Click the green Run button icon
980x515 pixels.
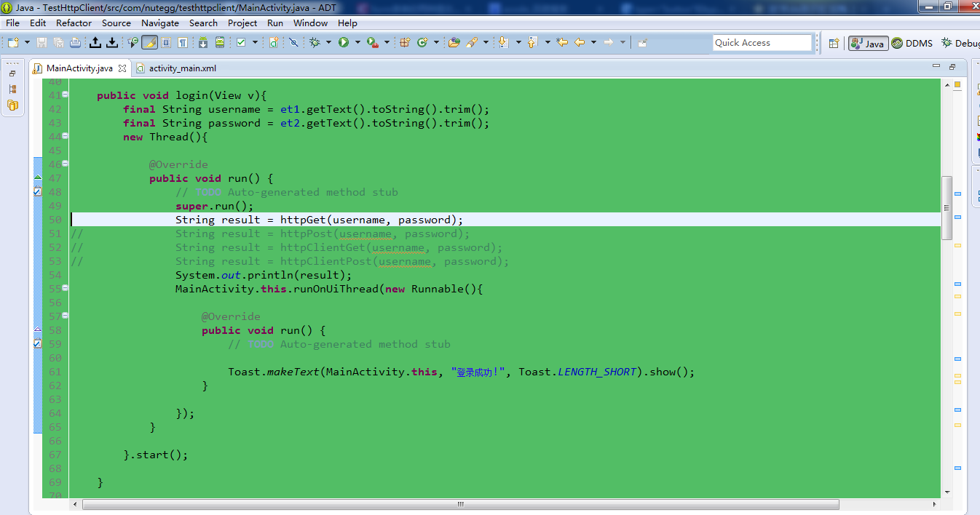click(343, 43)
